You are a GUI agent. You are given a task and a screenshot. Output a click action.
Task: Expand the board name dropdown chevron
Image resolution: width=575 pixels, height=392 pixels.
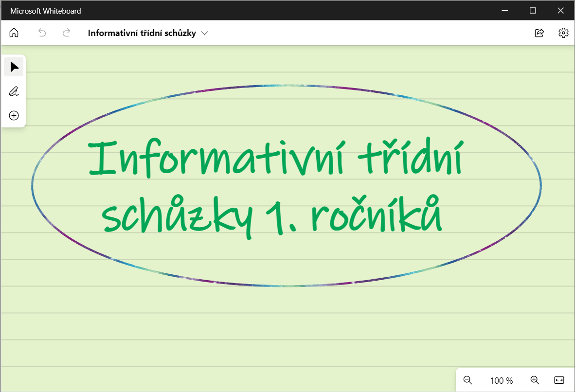pos(205,33)
